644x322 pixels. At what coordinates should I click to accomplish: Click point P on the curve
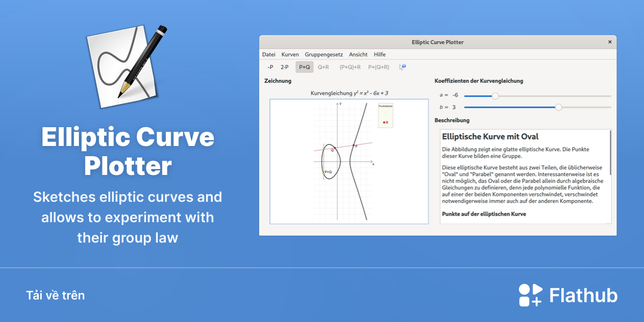point(354,145)
